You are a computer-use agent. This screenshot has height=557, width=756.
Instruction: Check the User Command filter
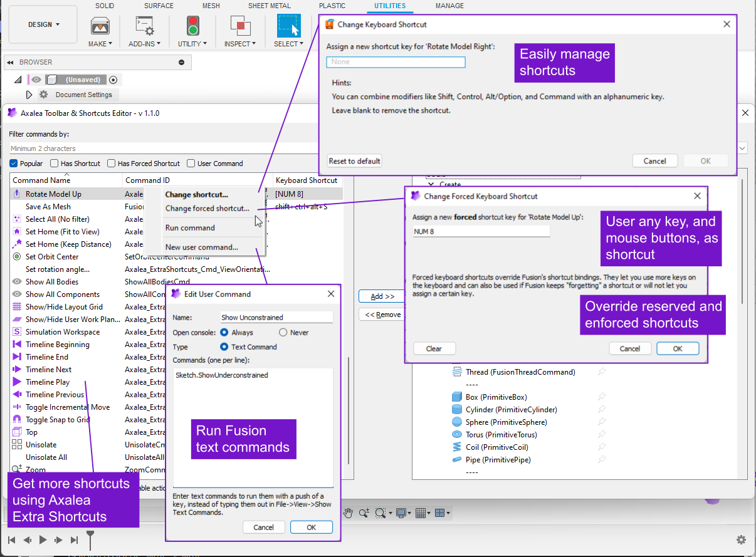click(191, 164)
